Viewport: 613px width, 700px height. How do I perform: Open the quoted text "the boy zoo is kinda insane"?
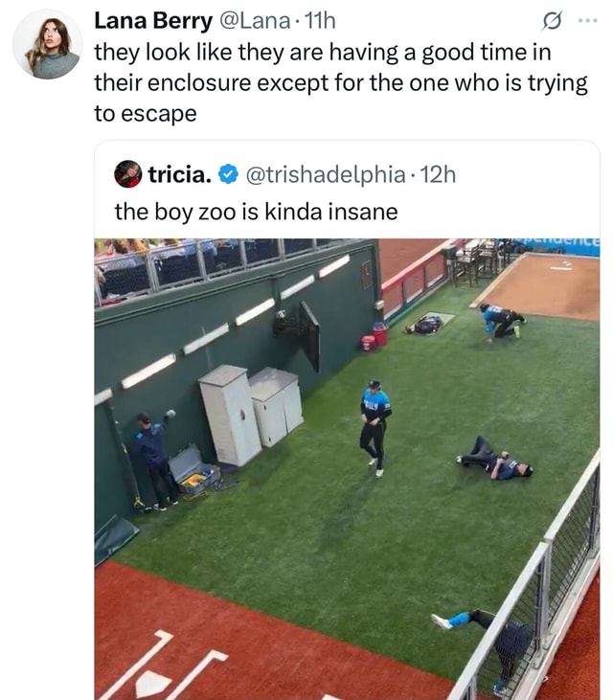coord(256,211)
